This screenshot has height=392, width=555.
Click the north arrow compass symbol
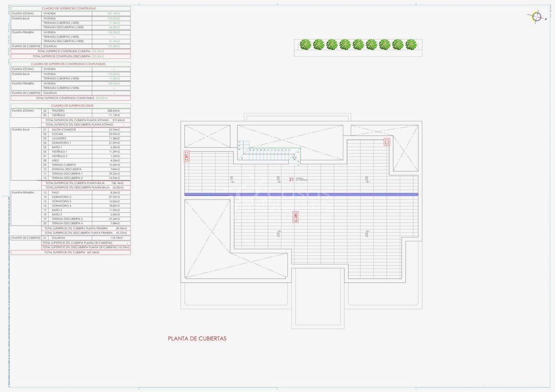(x=537, y=17)
